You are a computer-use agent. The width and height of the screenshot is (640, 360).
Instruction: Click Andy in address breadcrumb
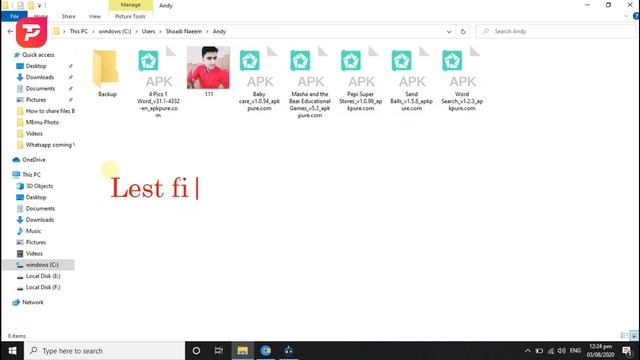point(219,31)
